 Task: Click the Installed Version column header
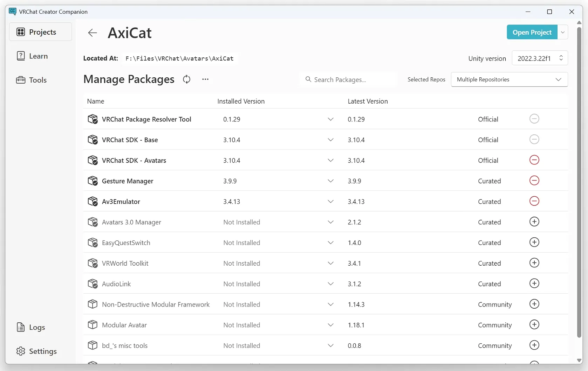pyautogui.click(x=241, y=101)
